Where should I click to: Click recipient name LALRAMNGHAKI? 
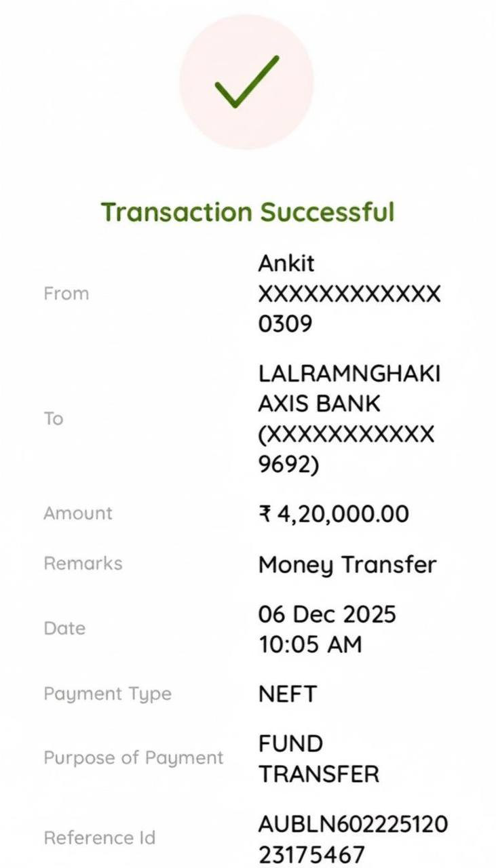[x=349, y=374]
